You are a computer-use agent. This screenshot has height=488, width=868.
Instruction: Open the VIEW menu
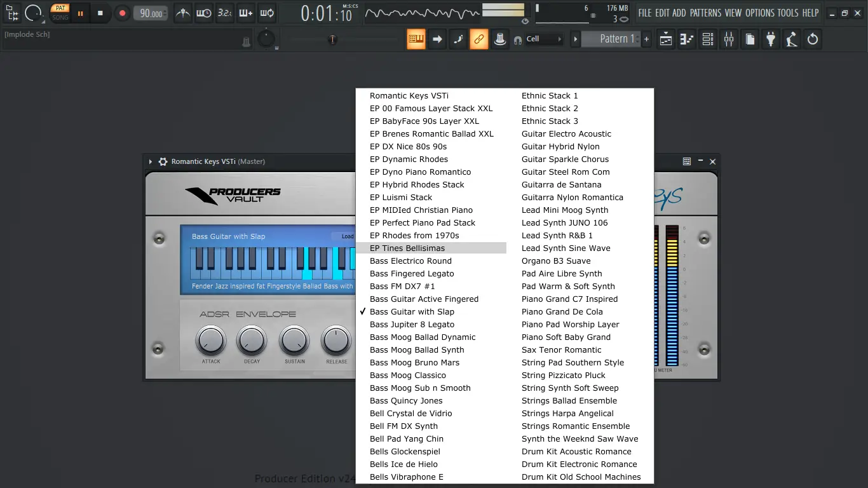point(733,13)
